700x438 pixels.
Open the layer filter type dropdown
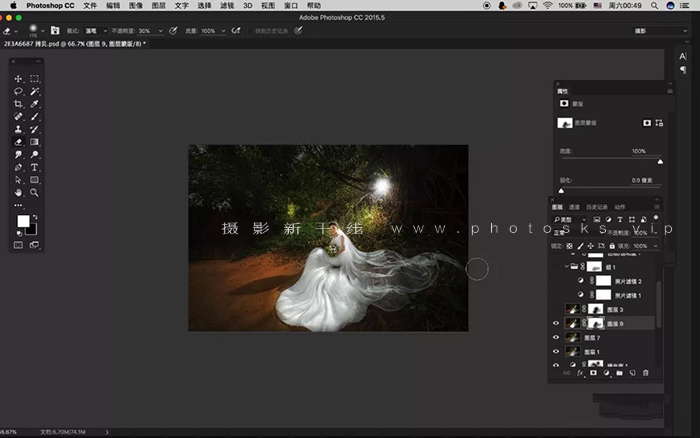[570, 219]
